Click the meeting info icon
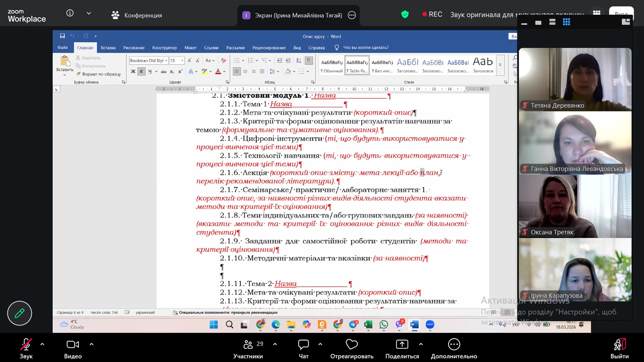644x362 pixels. 70,13
